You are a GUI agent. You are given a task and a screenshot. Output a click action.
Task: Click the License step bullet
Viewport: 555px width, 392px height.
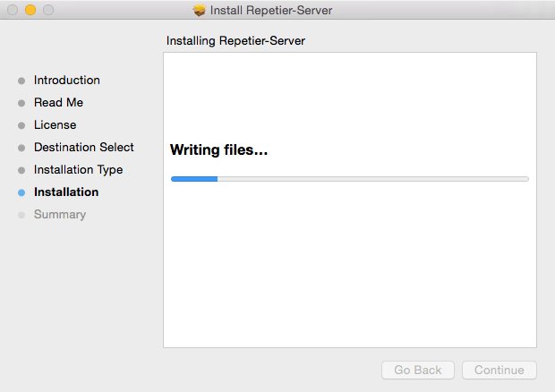(21, 125)
